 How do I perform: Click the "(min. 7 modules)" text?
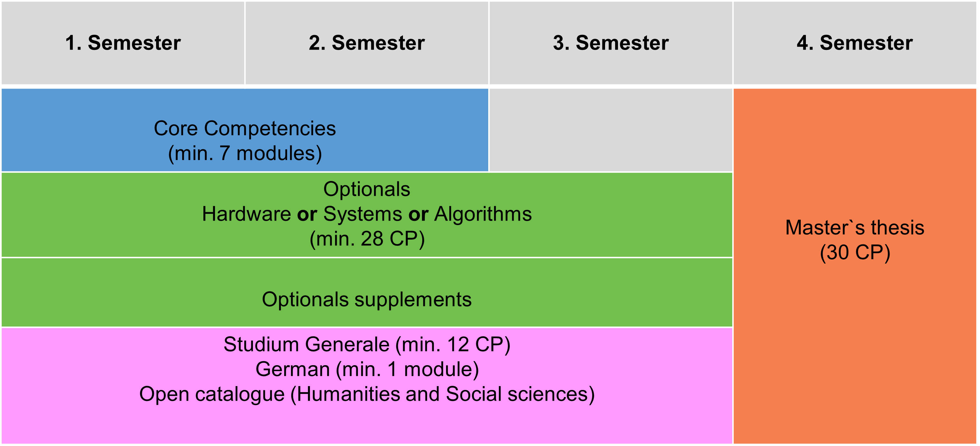[245, 153]
